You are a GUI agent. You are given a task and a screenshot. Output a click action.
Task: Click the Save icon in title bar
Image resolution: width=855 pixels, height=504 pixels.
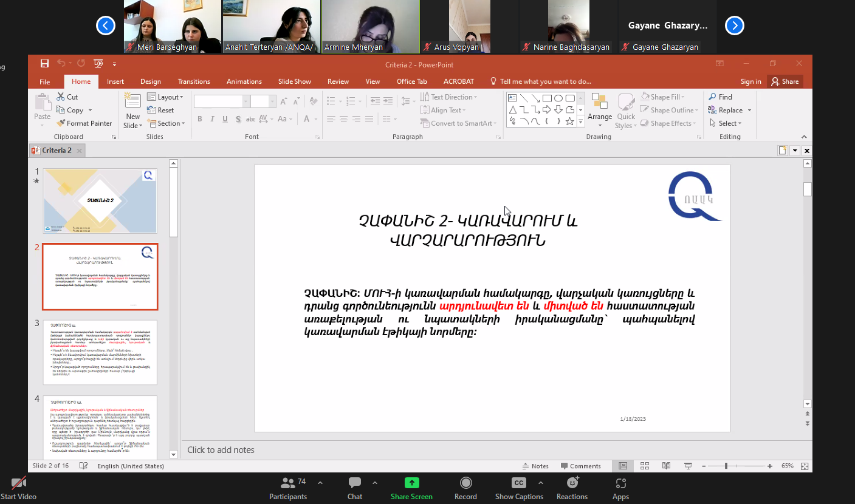click(x=44, y=64)
